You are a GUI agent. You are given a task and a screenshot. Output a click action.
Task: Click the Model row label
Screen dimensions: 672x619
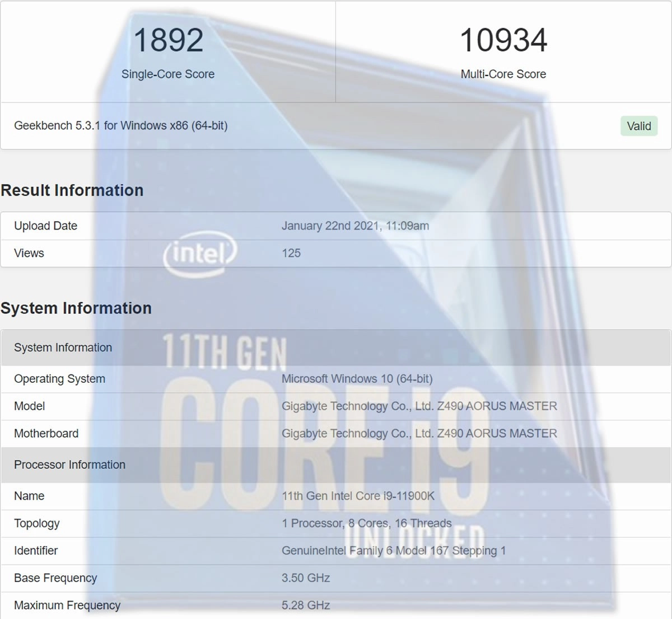point(30,406)
